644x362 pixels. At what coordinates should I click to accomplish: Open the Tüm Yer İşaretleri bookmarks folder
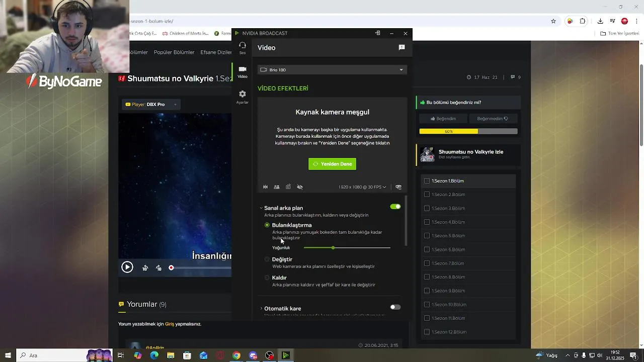click(620, 34)
